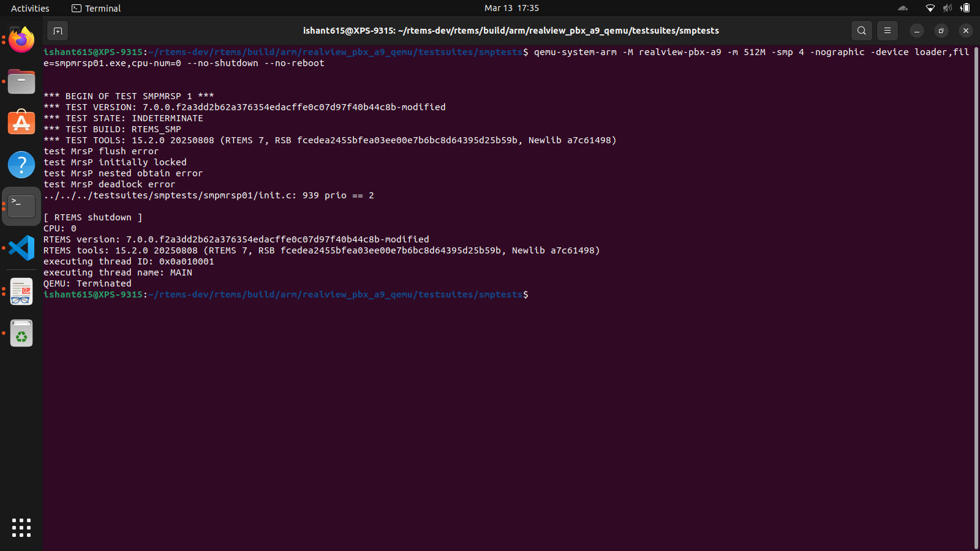
Task: Open system menu via Wi-Fi icon
Action: 930,9
